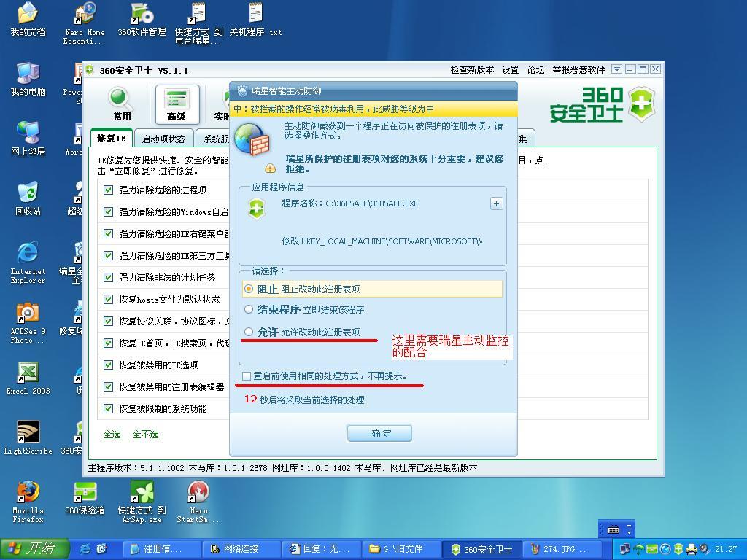Open 我的电脑 desktop icon

[28, 79]
